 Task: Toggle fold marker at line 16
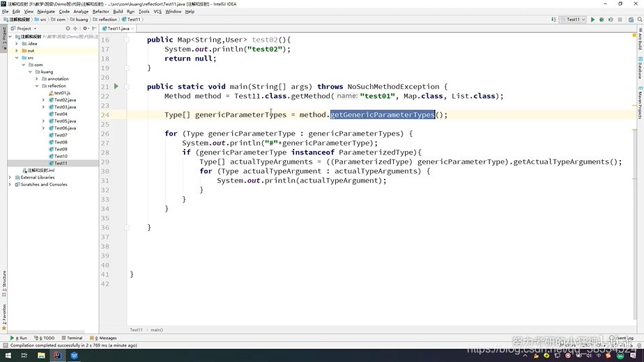point(127,40)
